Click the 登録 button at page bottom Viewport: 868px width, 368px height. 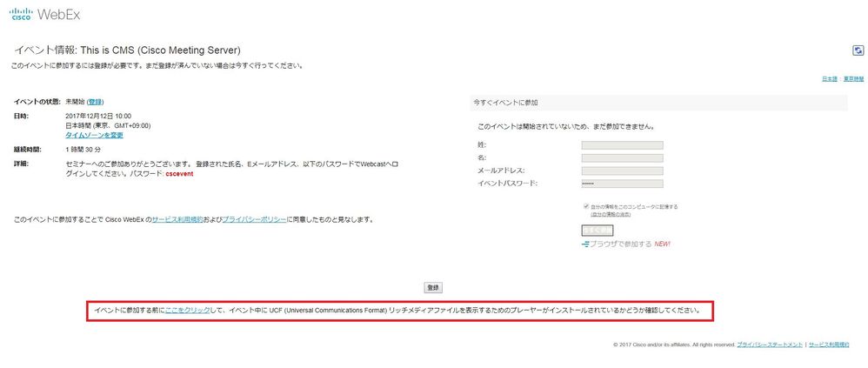point(433,288)
